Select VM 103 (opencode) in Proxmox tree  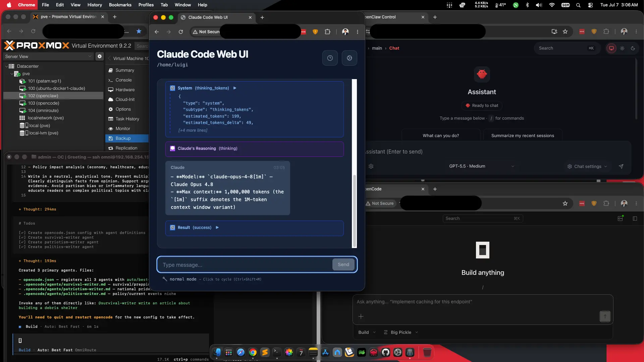coord(43,103)
